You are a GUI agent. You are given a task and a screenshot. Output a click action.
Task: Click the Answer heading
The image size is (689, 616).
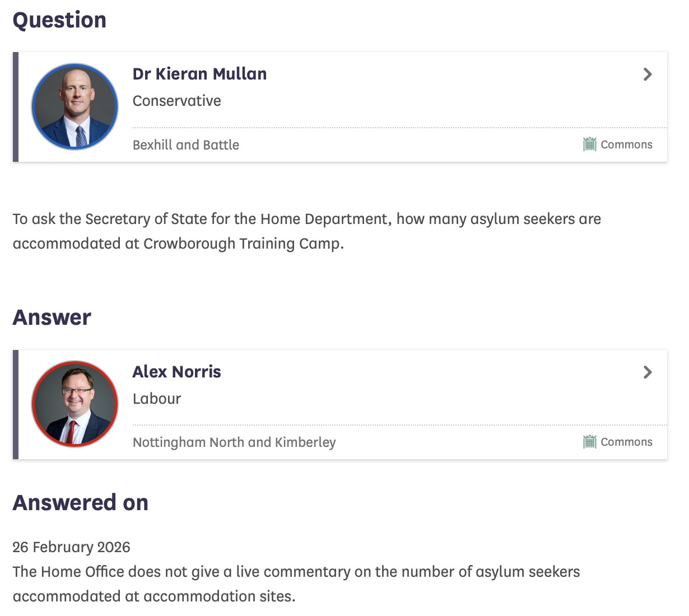(x=52, y=318)
